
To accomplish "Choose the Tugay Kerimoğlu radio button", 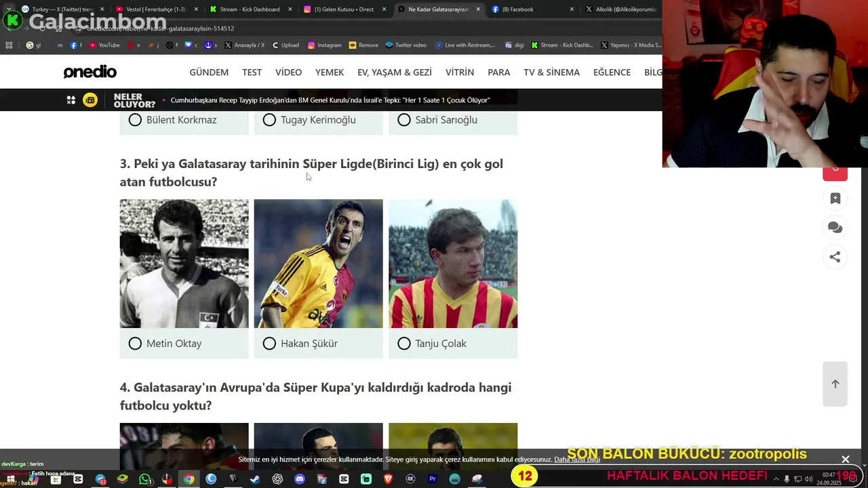I will (x=269, y=120).
